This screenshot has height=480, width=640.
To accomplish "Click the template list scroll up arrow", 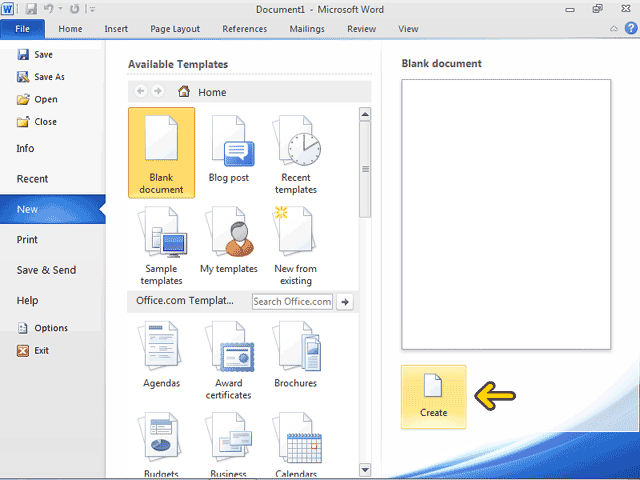I will 365,114.
